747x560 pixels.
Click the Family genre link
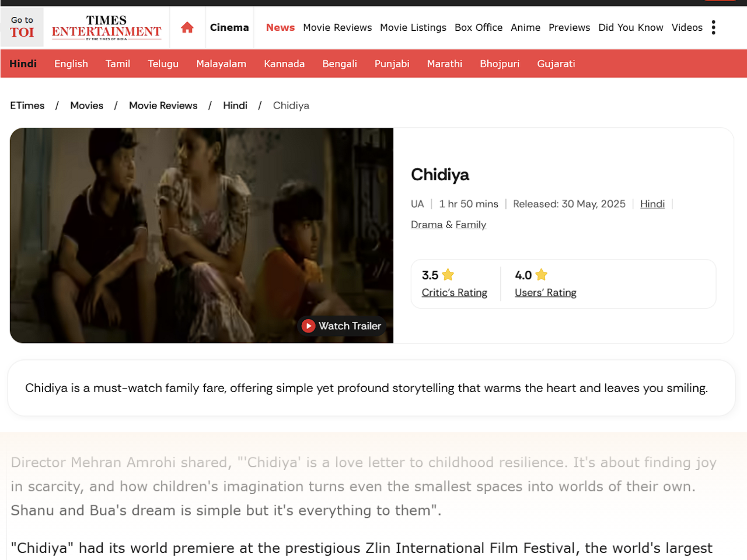click(471, 225)
